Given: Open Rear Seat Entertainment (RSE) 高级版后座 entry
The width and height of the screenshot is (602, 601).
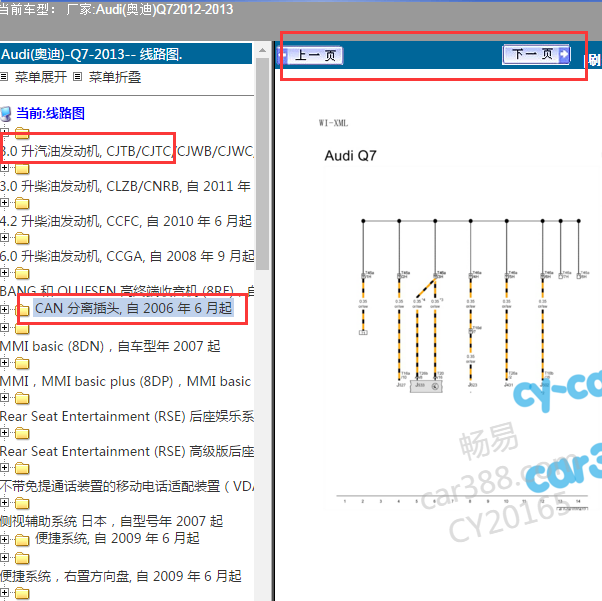Looking at the screenshot, I should coord(127,451).
